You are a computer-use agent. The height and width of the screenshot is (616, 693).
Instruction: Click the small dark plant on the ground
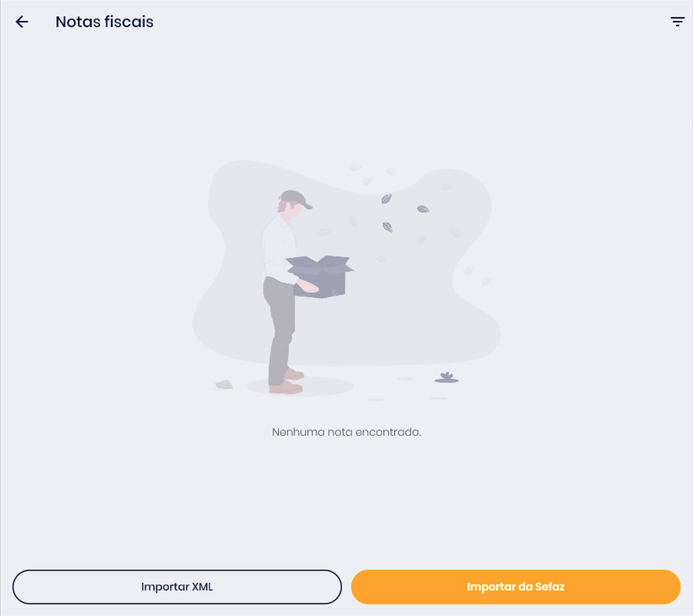pyautogui.click(x=447, y=377)
